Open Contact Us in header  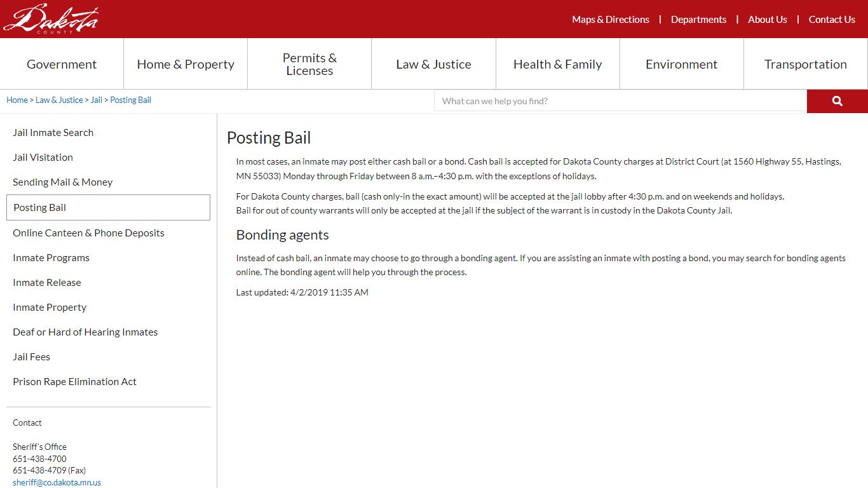coord(832,20)
